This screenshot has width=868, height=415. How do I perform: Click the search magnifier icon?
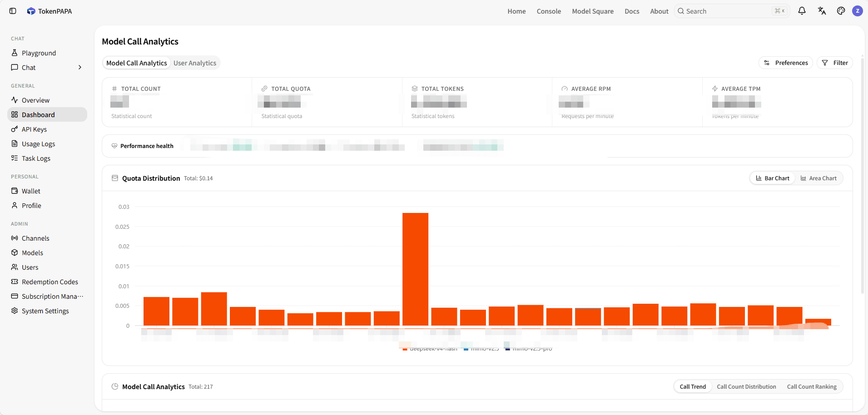(681, 11)
